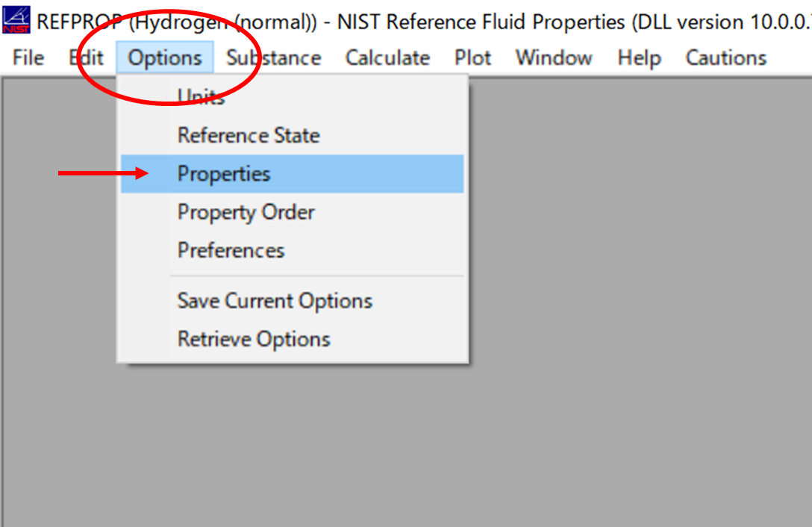This screenshot has width=812, height=527.
Task: Open the Window menu
Action: 555,57
